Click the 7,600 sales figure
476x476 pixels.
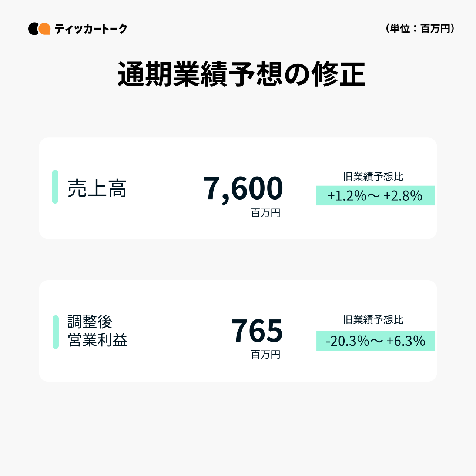pyautogui.click(x=243, y=188)
